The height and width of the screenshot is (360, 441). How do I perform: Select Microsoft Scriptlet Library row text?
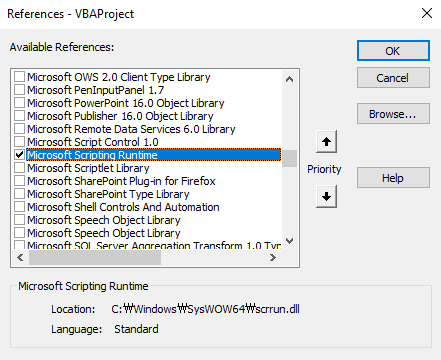click(x=88, y=168)
